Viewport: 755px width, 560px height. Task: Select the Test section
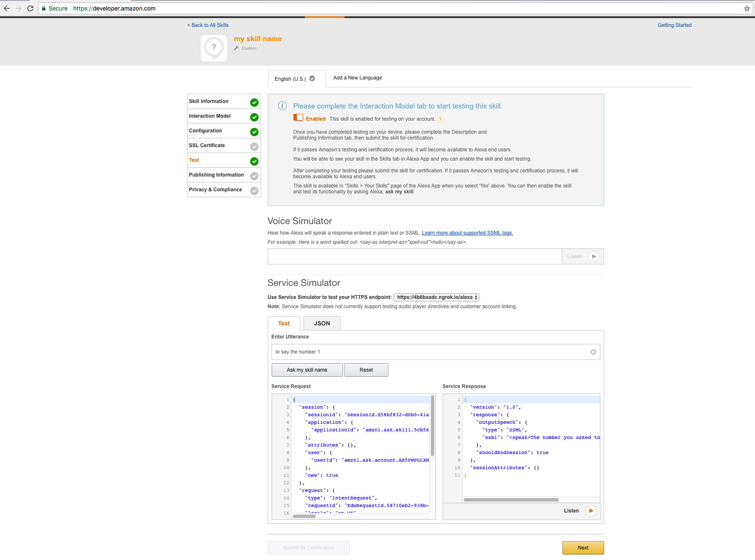tap(224, 160)
